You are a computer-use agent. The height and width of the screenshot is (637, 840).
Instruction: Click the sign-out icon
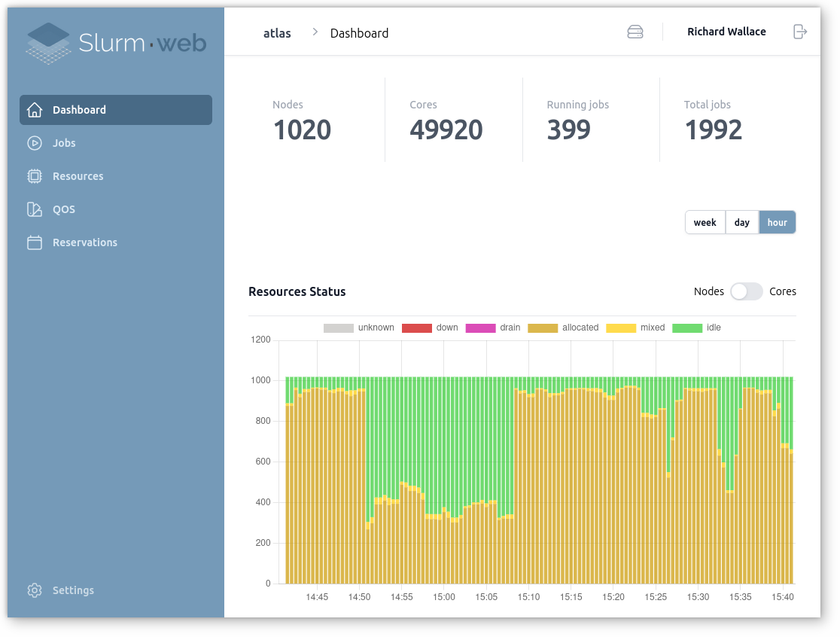click(800, 32)
